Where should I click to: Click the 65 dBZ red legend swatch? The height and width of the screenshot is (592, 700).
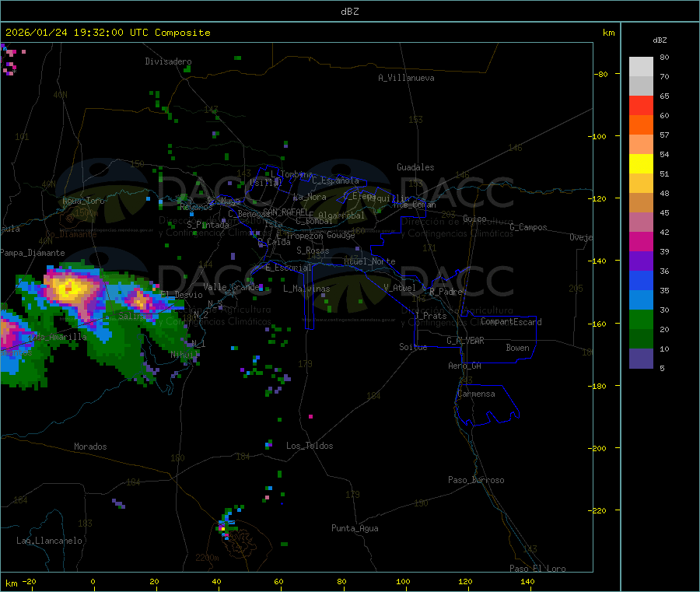coord(641,105)
